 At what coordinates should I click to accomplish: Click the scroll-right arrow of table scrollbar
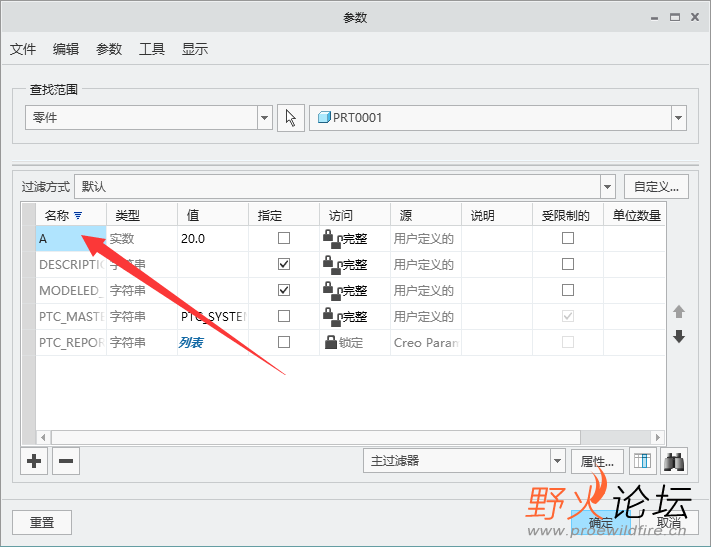coord(657,438)
